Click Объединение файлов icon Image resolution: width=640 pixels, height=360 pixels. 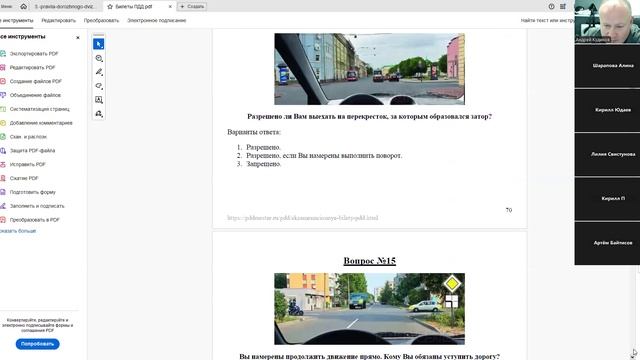pos(3,95)
